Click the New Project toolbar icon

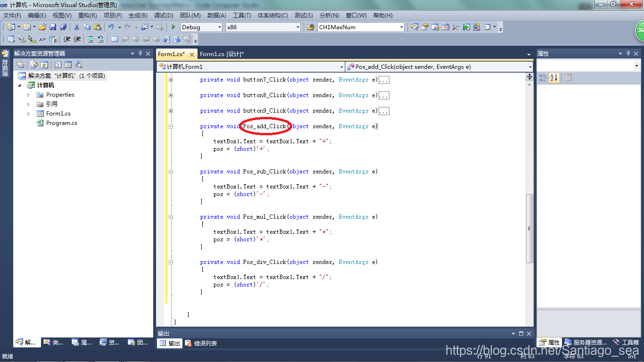pyautogui.click(x=11, y=27)
